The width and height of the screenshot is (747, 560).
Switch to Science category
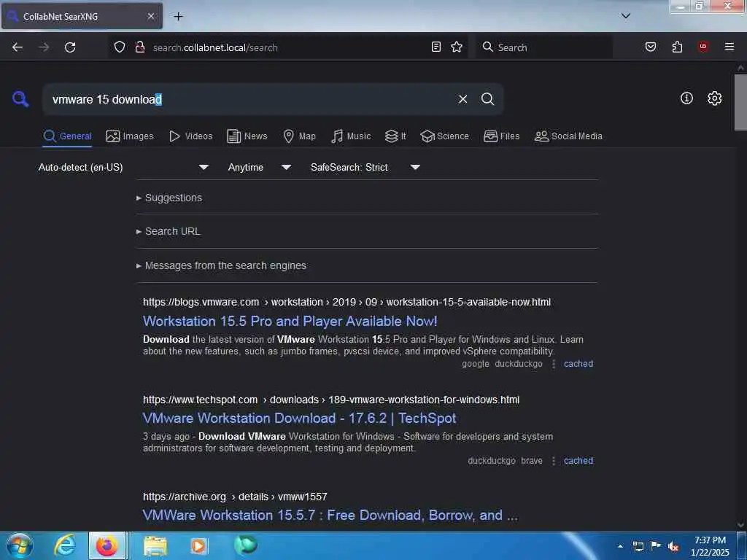point(444,136)
